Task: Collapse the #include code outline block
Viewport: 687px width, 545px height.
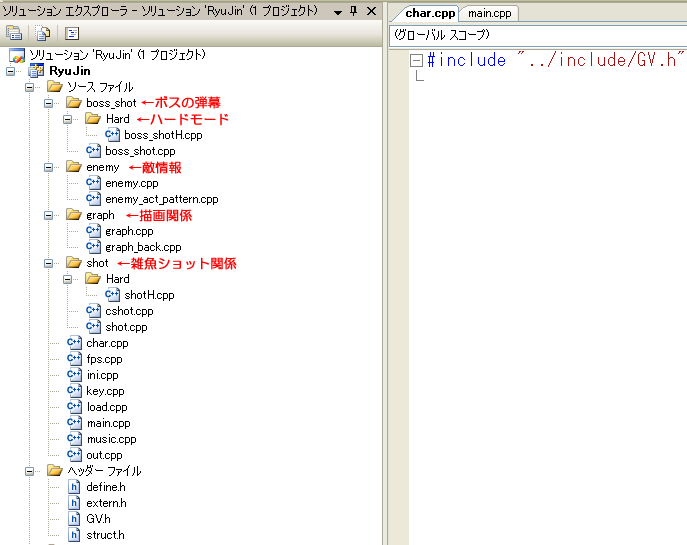Action: click(416, 60)
